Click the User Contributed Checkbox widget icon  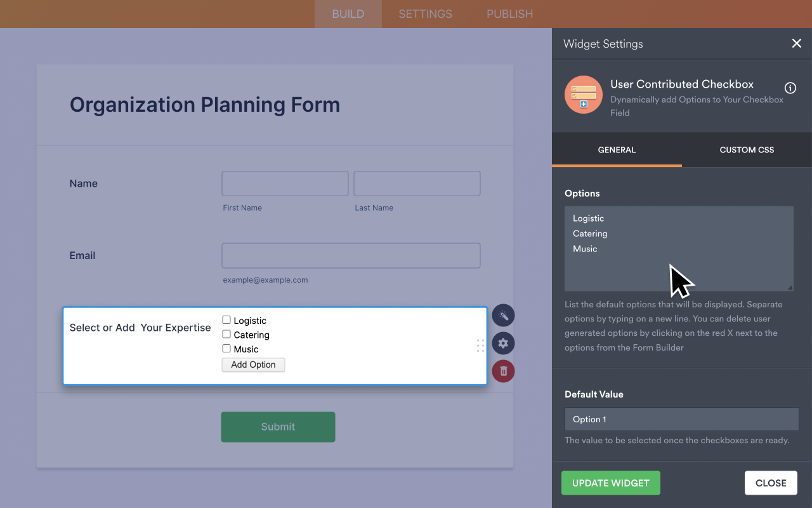(583, 95)
